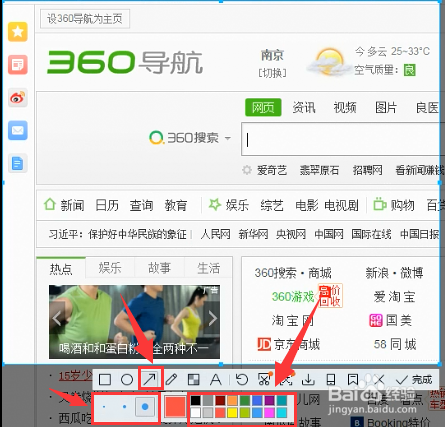Choose the largest line thickness dot
The width and height of the screenshot is (445, 427).
(x=145, y=407)
